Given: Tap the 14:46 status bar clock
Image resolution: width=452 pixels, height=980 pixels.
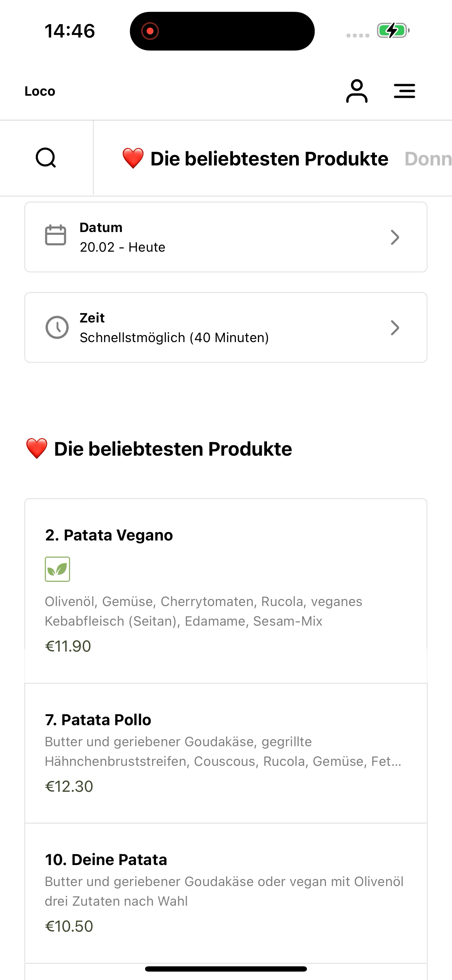Looking at the screenshot, I should [x=70, y=31].
